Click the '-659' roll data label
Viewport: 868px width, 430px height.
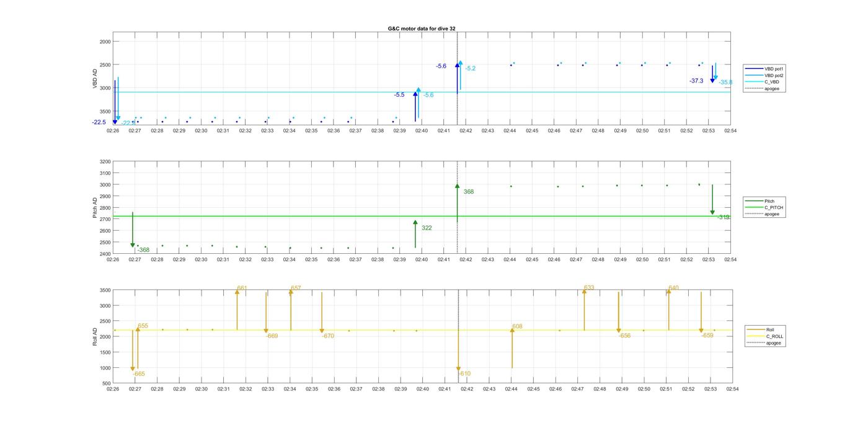click(x=707, y=335)
